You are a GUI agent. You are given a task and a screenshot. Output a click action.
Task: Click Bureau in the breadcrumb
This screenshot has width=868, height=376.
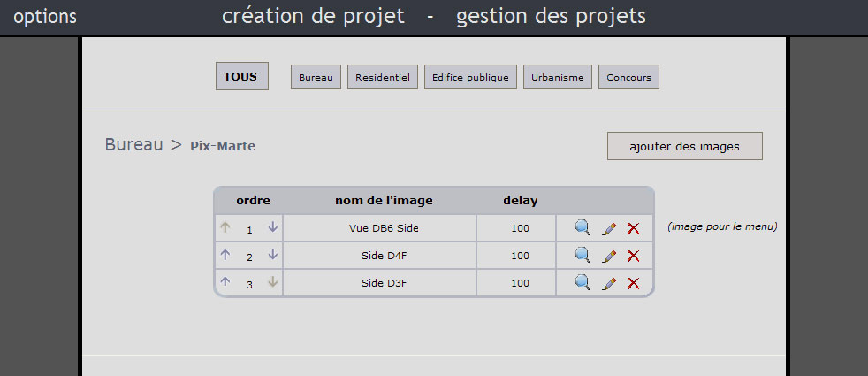pyautogui.click(x=133, y=144)
